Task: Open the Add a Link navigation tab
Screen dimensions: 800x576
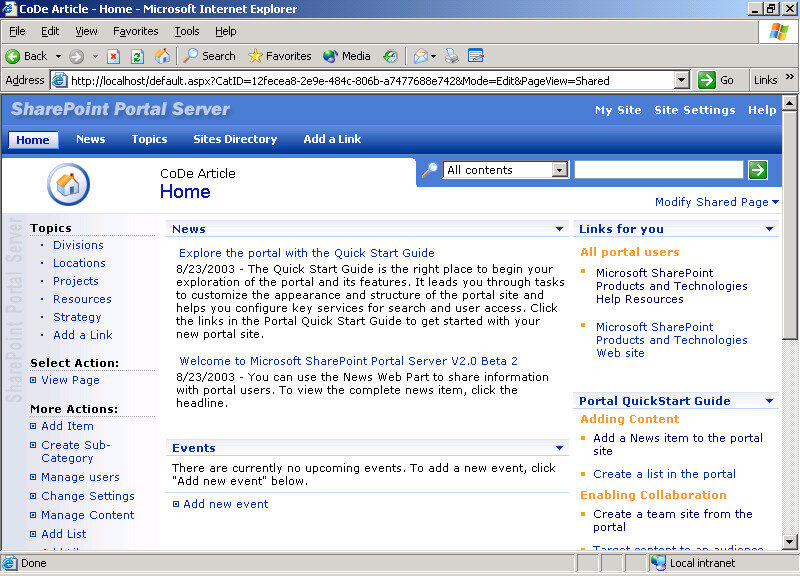Action: coord(332,139)
